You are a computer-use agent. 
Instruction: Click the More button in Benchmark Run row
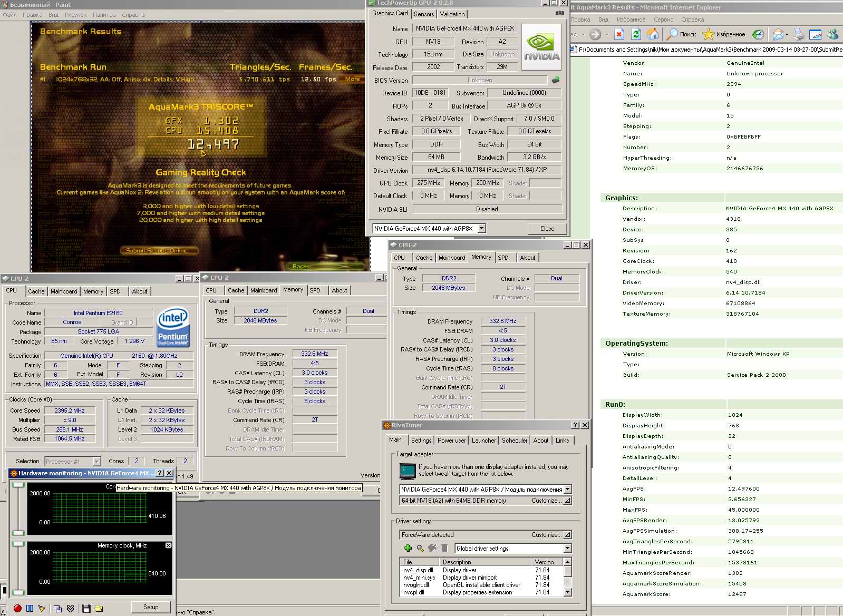352,79
